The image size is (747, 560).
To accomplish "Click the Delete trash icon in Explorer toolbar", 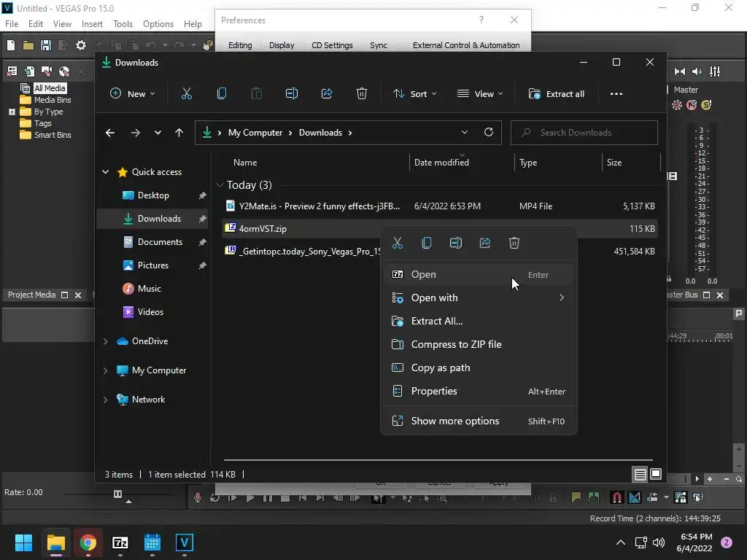I will [x=362, y=94].
